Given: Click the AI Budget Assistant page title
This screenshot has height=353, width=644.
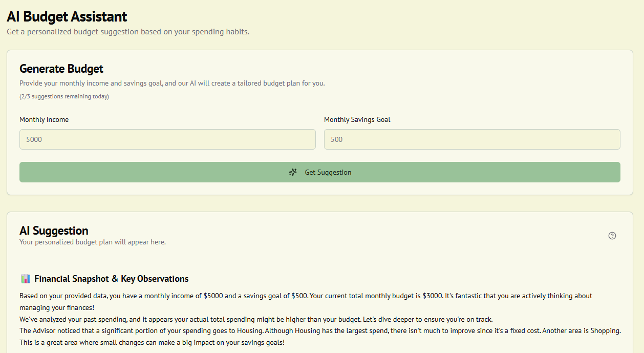Looking at the screenshot, I should [67, 16].
